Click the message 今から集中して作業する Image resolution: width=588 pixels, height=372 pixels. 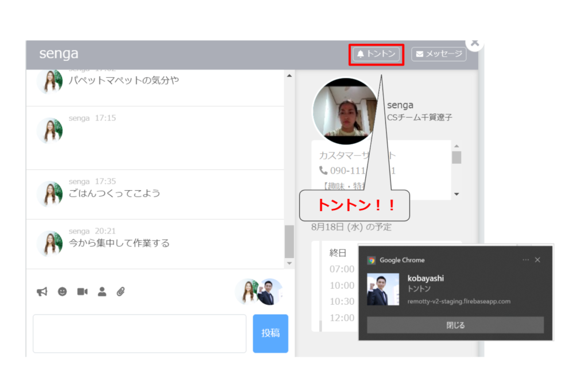click(x=119, y=243)
